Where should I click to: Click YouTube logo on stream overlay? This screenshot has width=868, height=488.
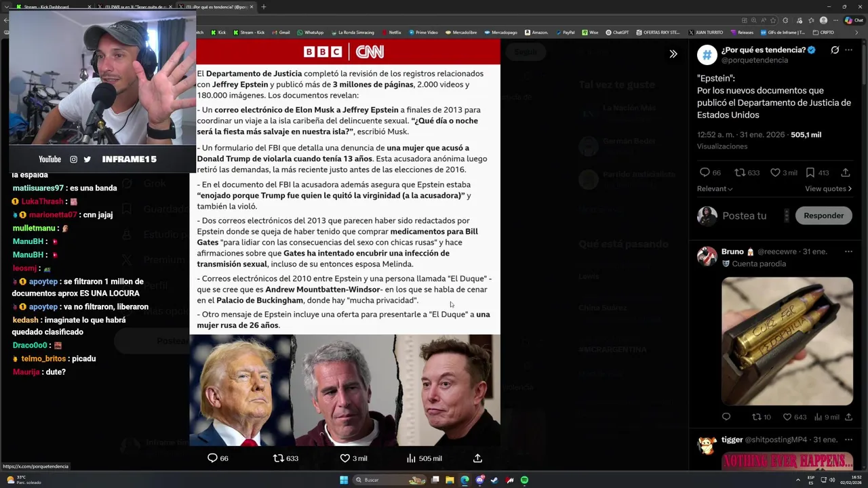(x=50, y=159)
